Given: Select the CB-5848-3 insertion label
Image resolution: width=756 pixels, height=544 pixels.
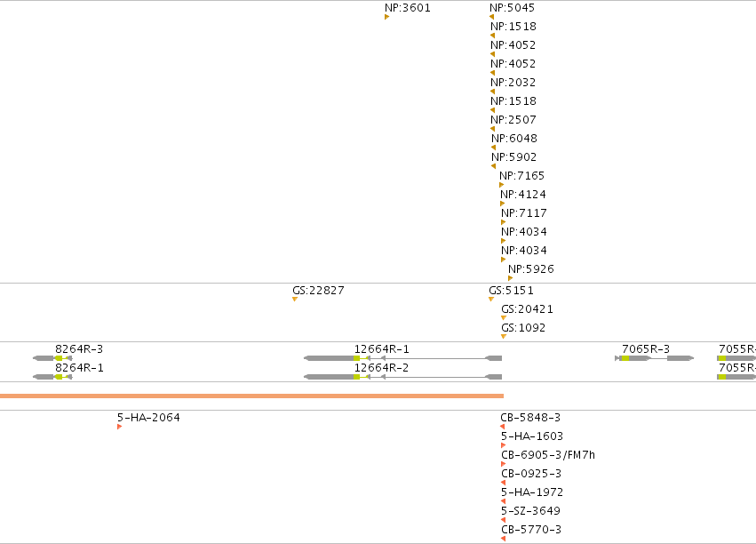Looking at the screenshot, I should (530, 418).
